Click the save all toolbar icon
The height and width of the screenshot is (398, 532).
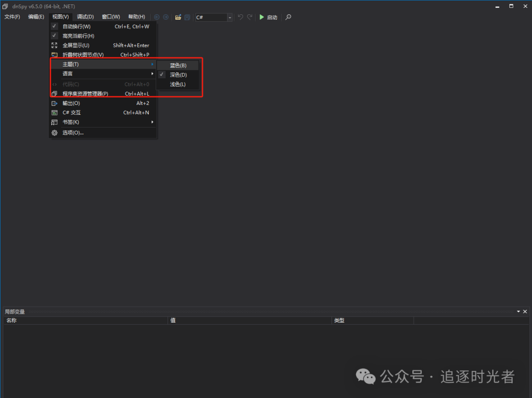(187, 17)
